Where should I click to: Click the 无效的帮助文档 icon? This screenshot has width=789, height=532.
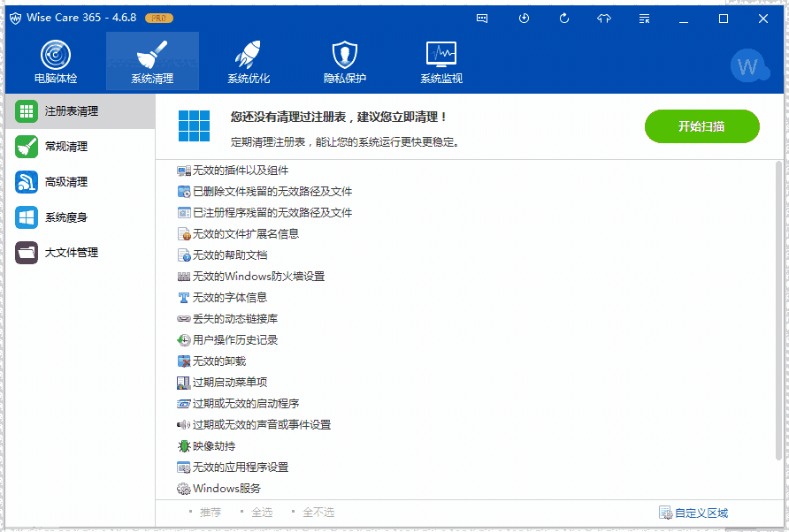tap(184, 255)
